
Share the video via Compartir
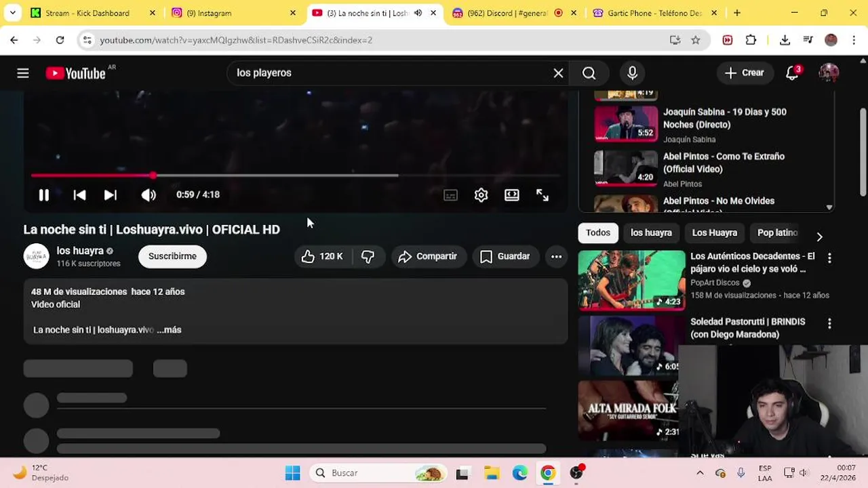pyautogui.click(x=428, y=256)
